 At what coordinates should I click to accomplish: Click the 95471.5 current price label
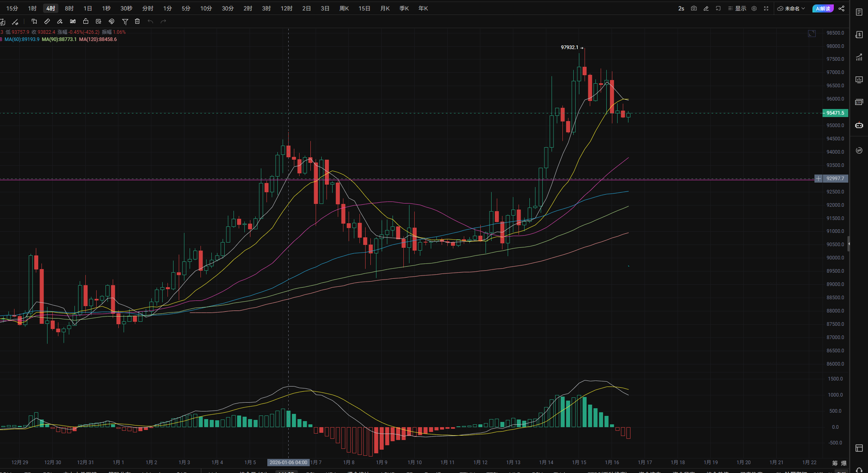tap(835, 113)
